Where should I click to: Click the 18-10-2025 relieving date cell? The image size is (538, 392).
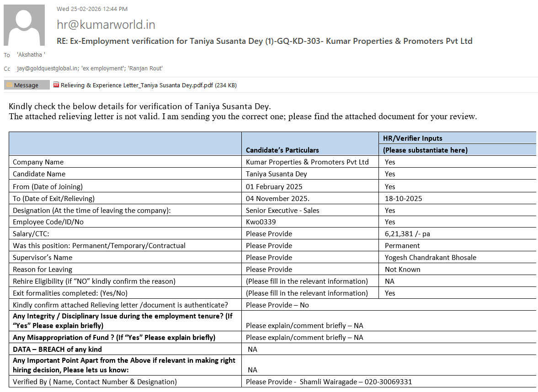403,198
